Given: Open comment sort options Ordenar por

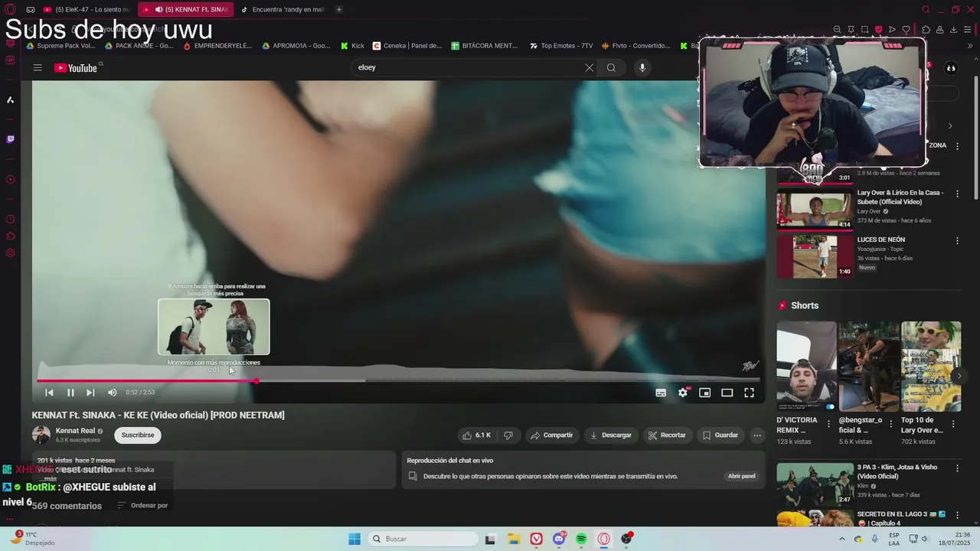Looking at the screenshot, I should 142,506.
